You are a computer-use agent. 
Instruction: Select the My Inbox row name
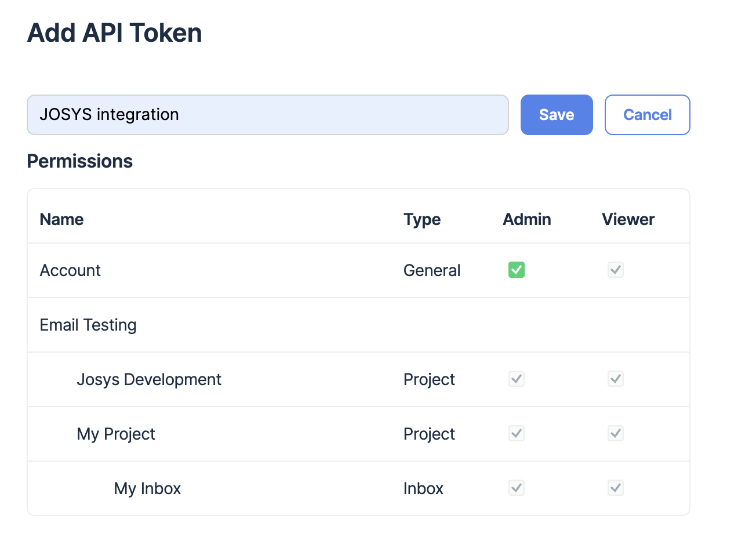click(x=147, y=488)
